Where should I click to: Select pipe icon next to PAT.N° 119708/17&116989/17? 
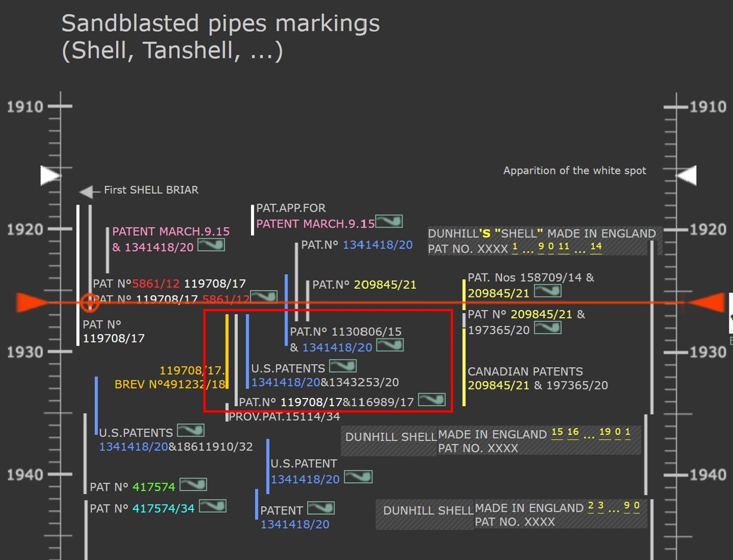(432, 400)
